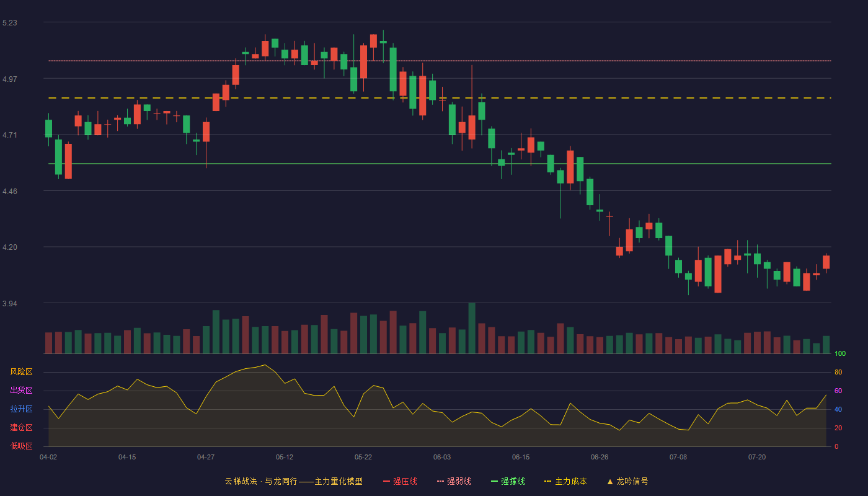Click the 3.94 price axis label
This screenshot has height=496, width=868.
(10, 304)
